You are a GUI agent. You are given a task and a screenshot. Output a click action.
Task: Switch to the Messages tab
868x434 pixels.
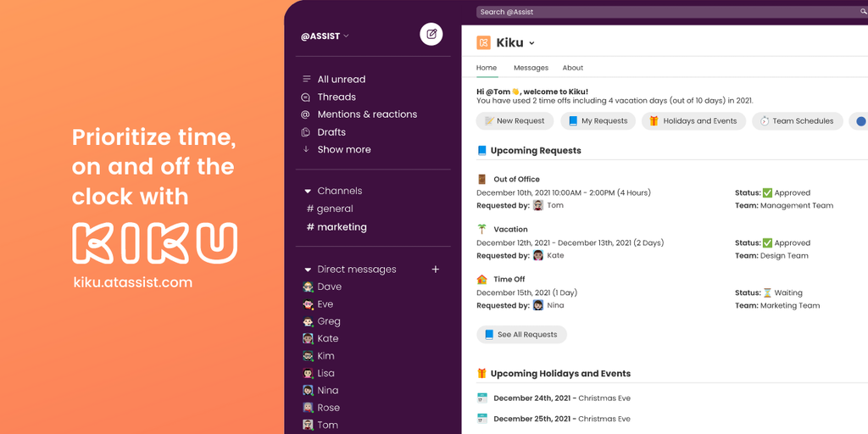coord(531,68)
